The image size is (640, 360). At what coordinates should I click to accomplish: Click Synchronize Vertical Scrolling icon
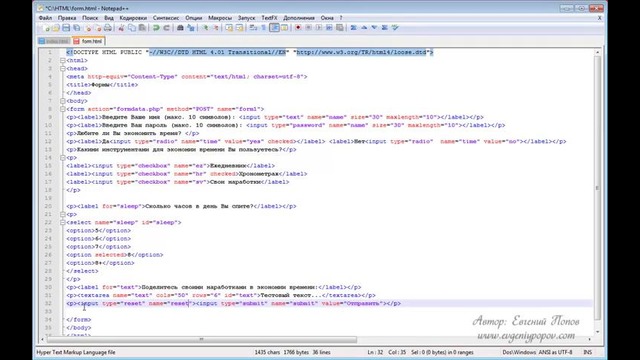click(229, 28)
